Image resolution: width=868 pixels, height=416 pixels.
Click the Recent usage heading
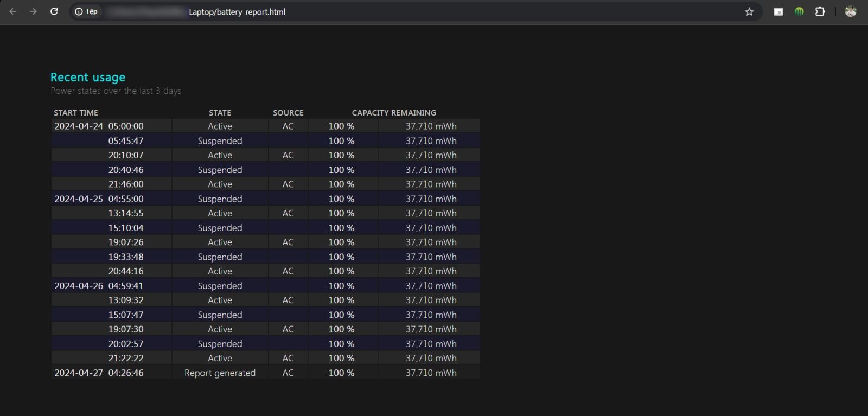[x=88, y=77]
